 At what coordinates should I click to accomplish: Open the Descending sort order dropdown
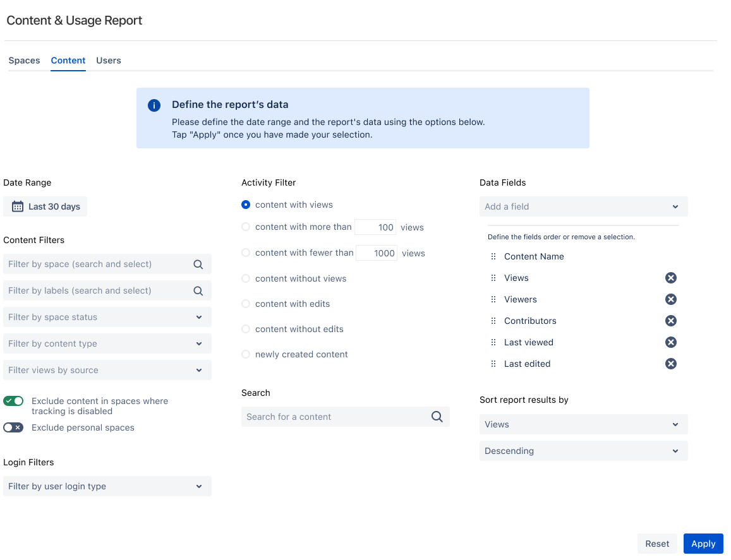pyautogui.click(x=583, y=451)
